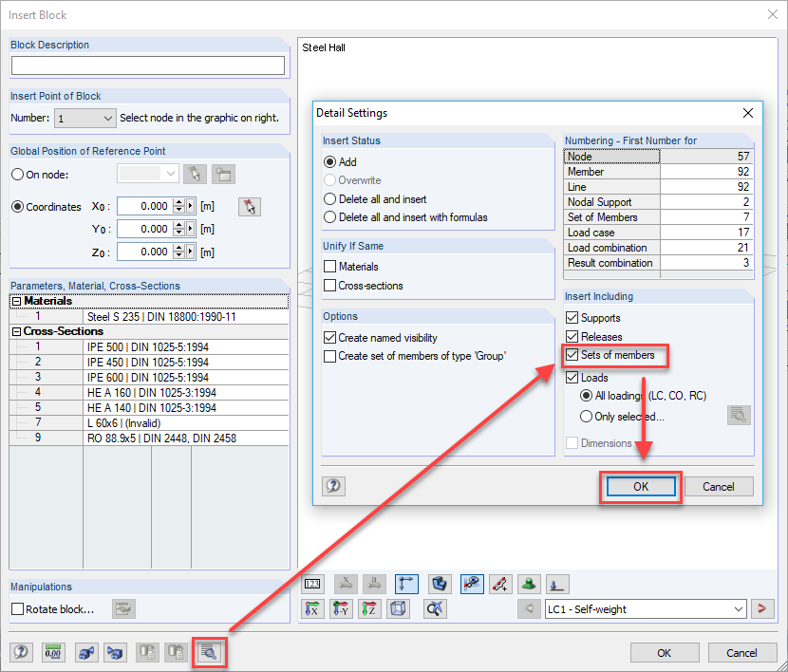Select All loadings (LC, CO, RC) option
Image resolution: width=788 pixels, height=672 pixels.
tap(586, 395)
